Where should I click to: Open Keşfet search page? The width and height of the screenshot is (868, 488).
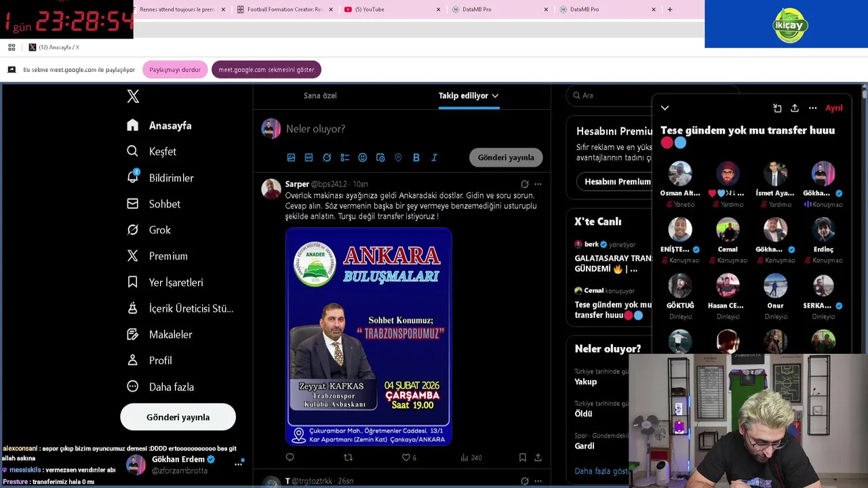point(152,151)
